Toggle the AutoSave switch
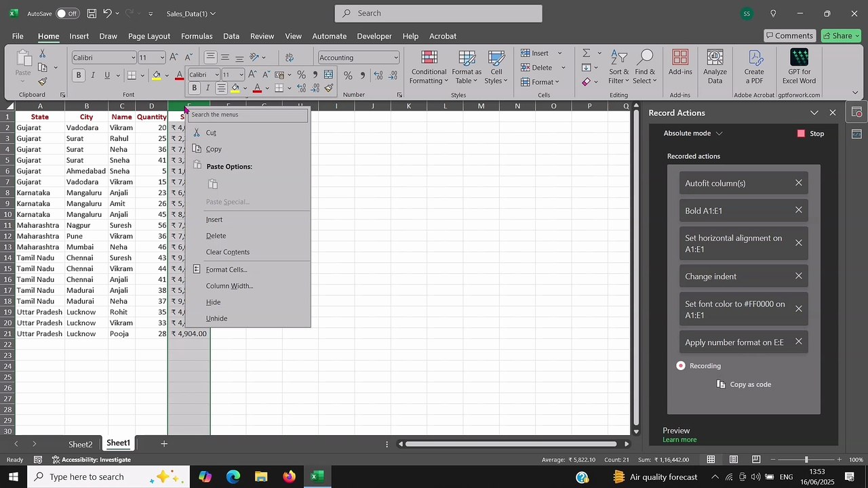 [x=67, y=14]
